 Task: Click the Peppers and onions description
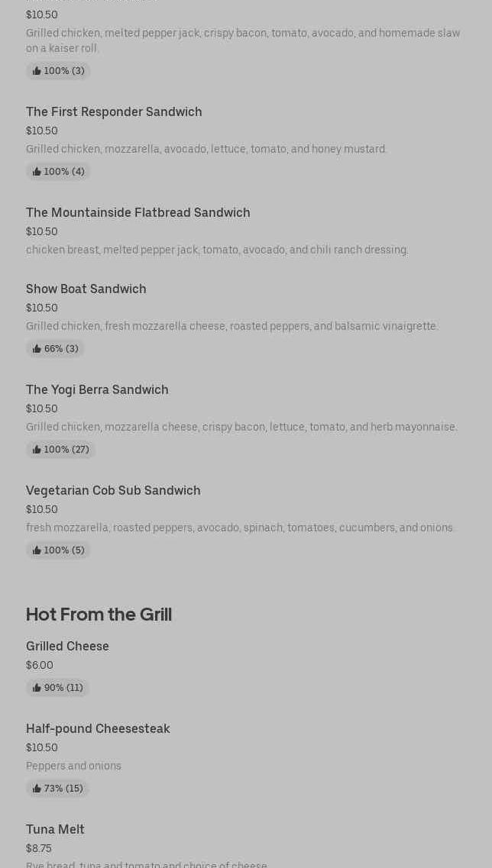(x=73, y=766)
